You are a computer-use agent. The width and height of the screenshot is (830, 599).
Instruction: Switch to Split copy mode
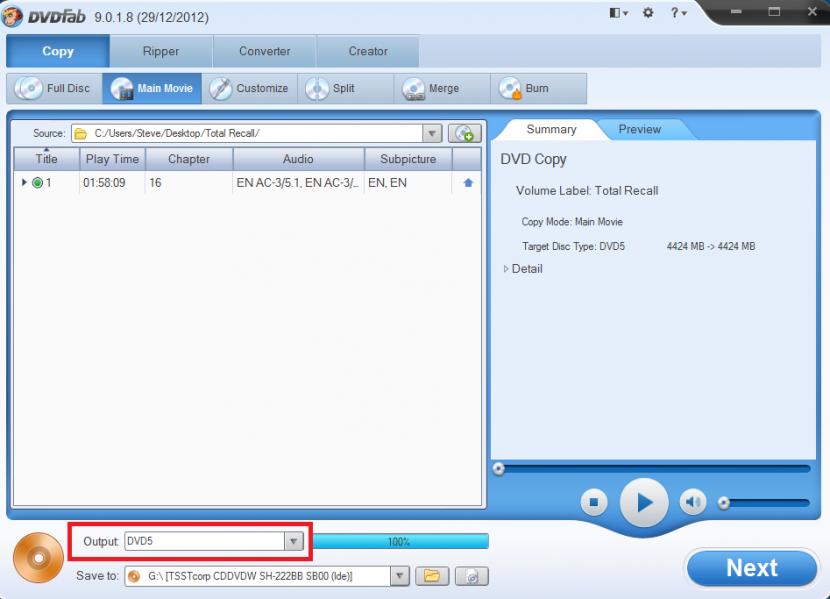pos(331,88)
